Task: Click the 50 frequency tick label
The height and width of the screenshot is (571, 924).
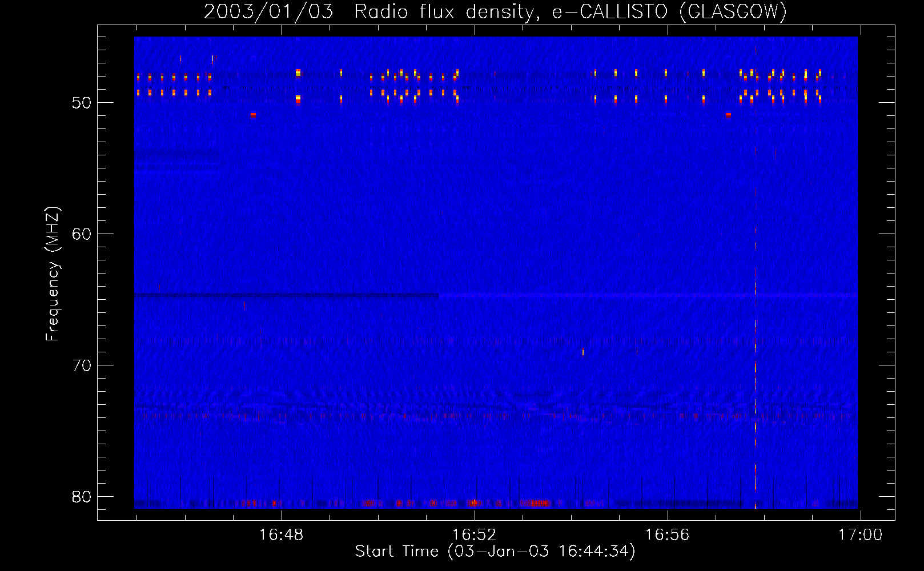Action: coord(82,103)
